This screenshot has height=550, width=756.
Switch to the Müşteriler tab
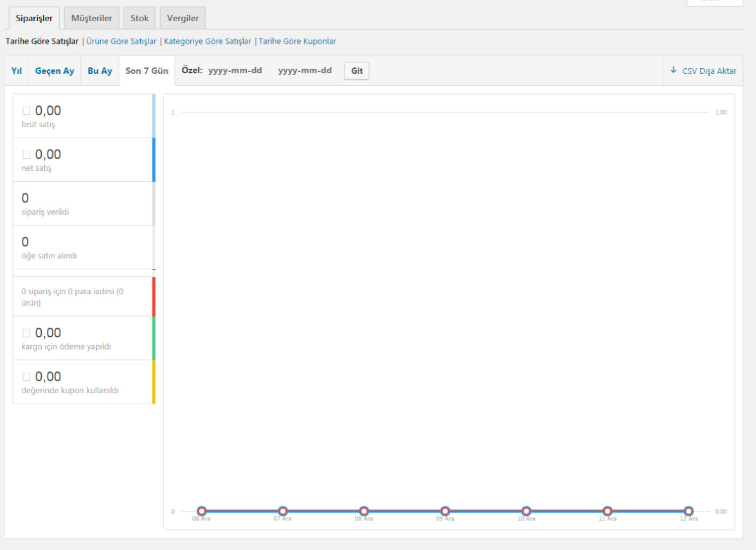(91, 19)
